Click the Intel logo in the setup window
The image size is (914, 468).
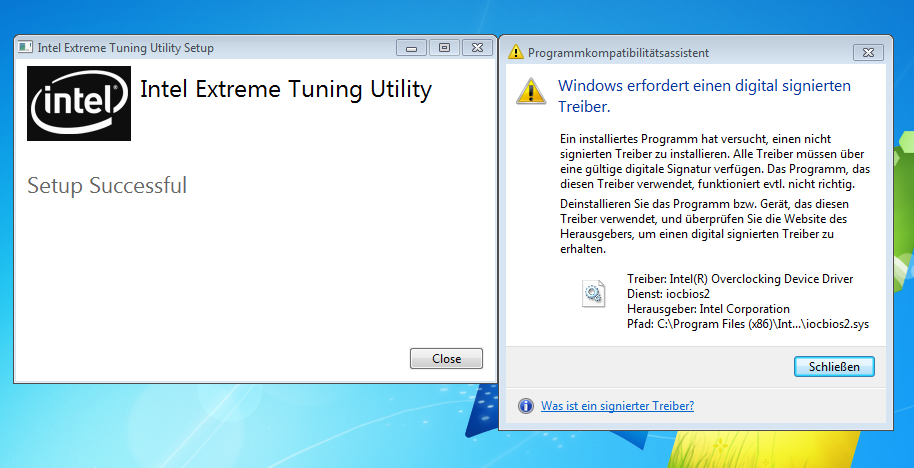[x=79, y=103]
